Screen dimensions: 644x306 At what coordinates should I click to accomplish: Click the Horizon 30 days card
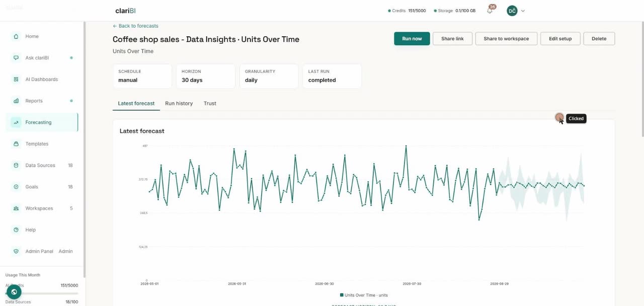pyautogui.click(x=206, y=76)
